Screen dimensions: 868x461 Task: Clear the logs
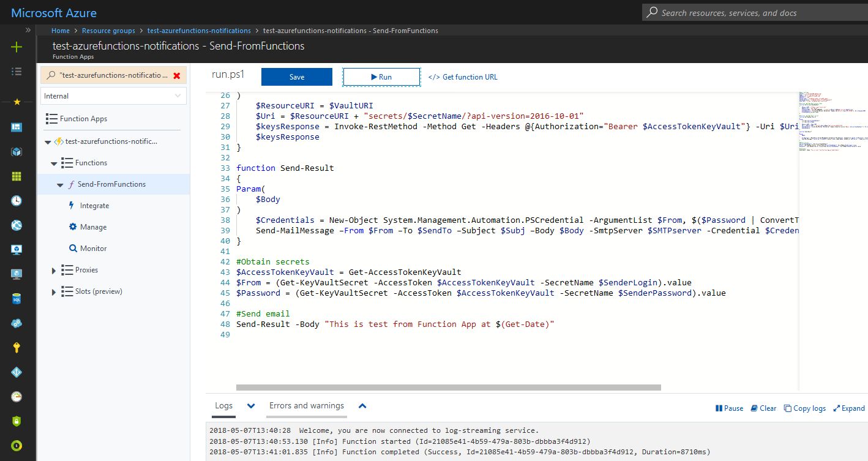click(763, 408)
